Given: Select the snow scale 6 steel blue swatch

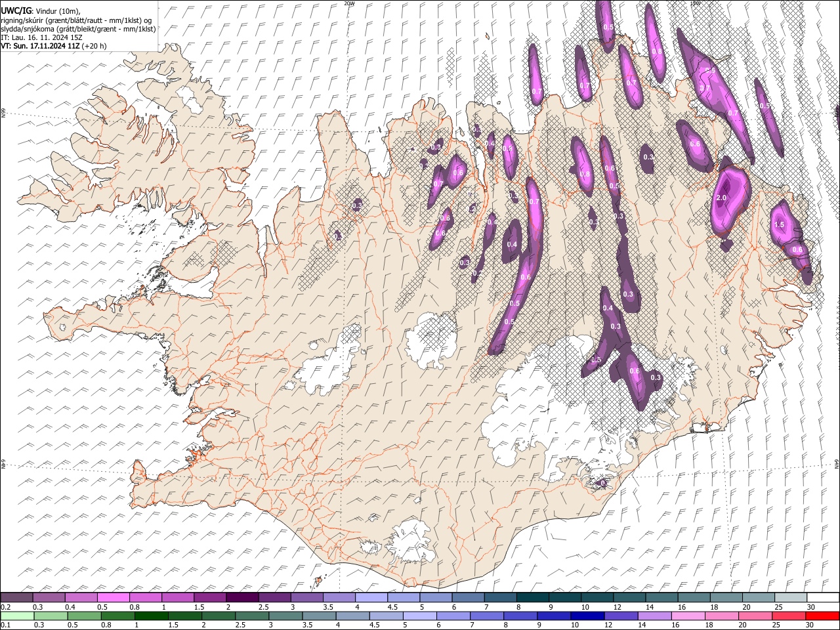Looking at the screenshot, I should pos(467,598).
